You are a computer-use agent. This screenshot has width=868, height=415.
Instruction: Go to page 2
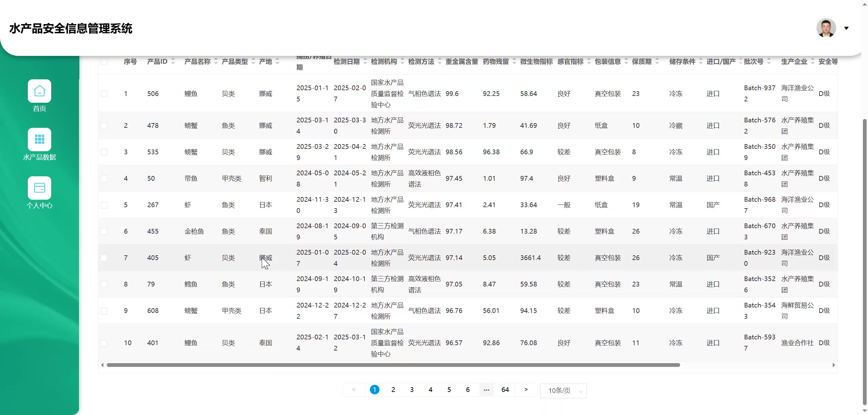393,390
